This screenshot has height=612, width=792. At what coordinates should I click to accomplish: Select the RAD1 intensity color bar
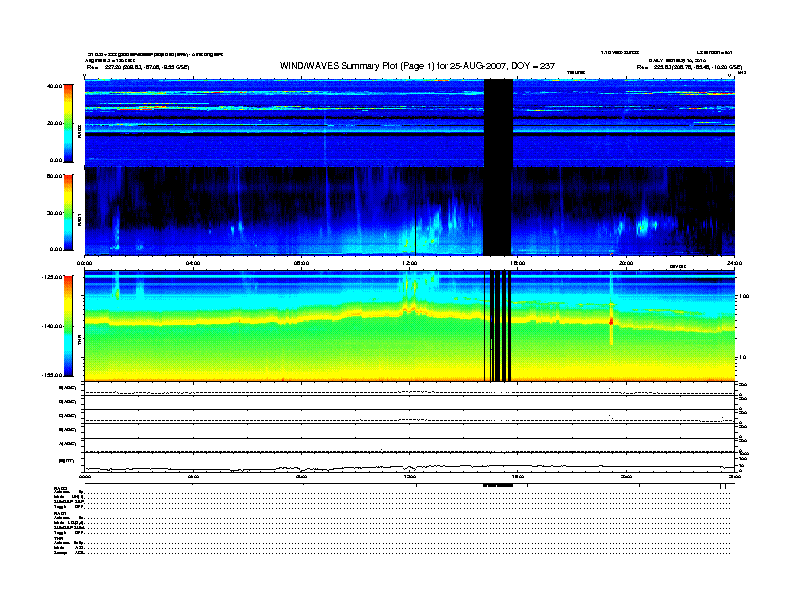[68, 212]
